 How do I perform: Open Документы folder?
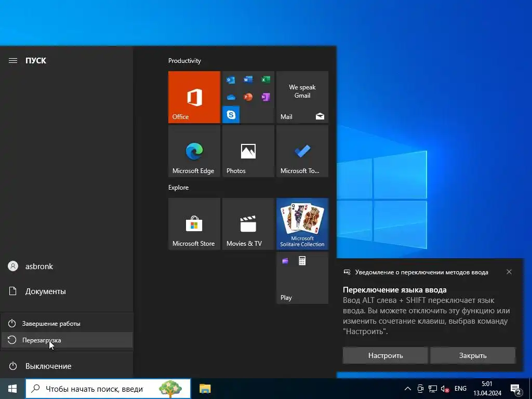coord(66,291)
